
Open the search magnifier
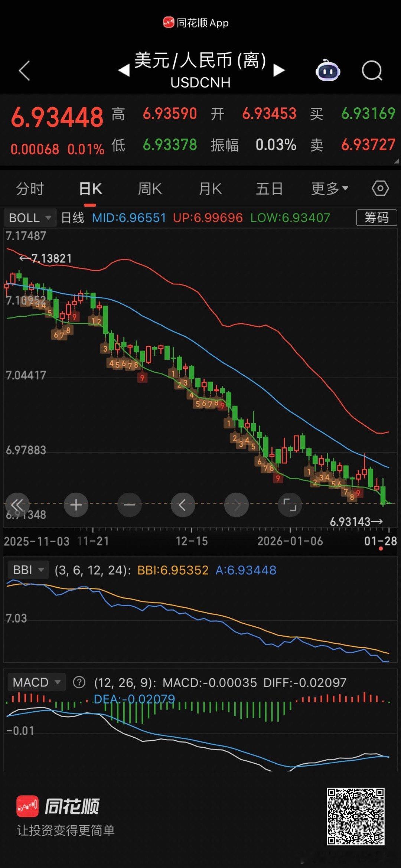[372, 71]
